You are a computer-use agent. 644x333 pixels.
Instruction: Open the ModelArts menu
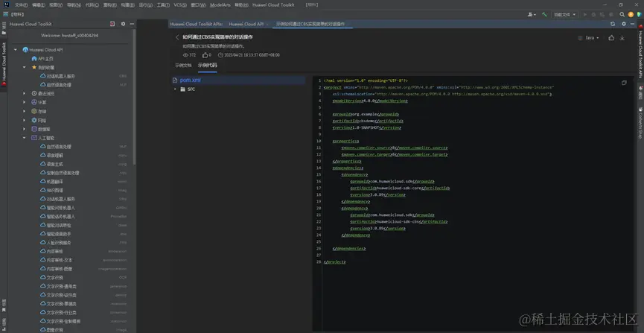(220, 5)
